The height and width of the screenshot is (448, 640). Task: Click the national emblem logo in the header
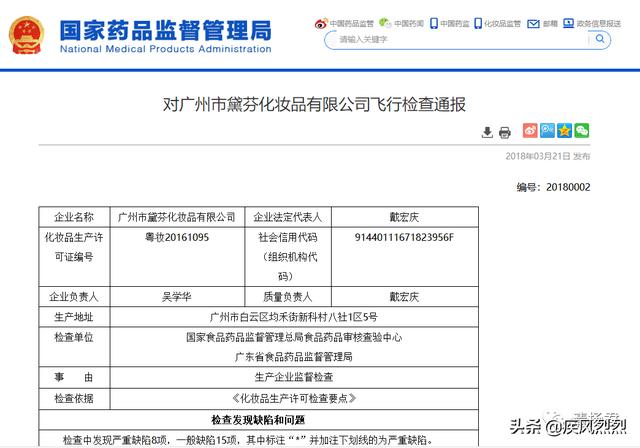pos(27,35)
